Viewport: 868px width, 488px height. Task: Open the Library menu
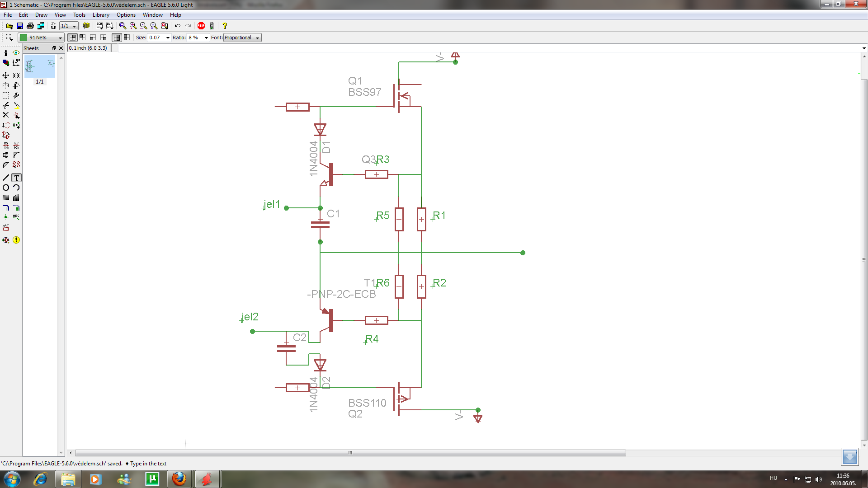101,15
